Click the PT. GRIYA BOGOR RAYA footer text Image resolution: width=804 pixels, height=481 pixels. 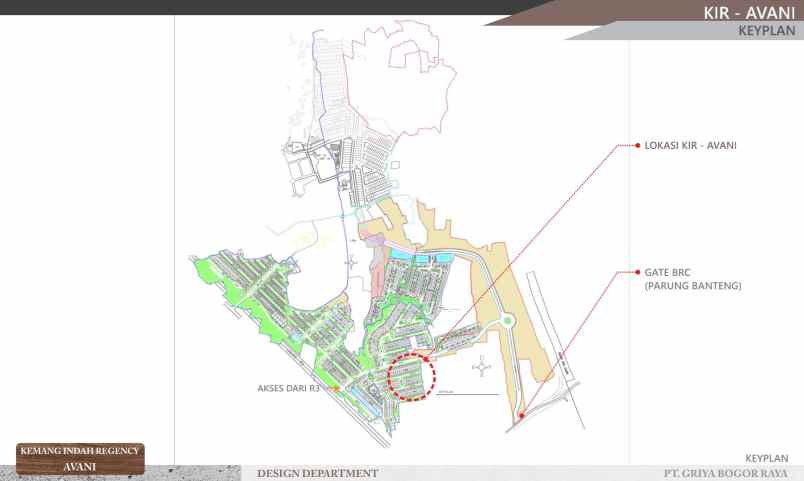726,473
